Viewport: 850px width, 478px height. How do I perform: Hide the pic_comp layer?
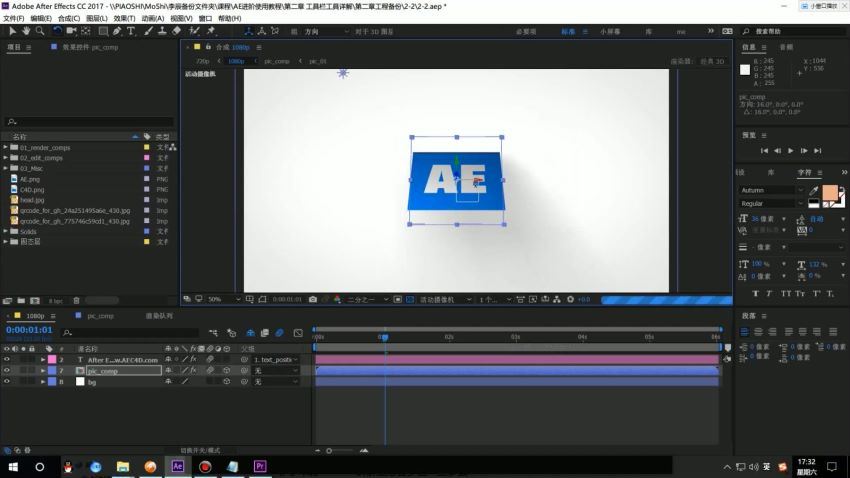7,371
